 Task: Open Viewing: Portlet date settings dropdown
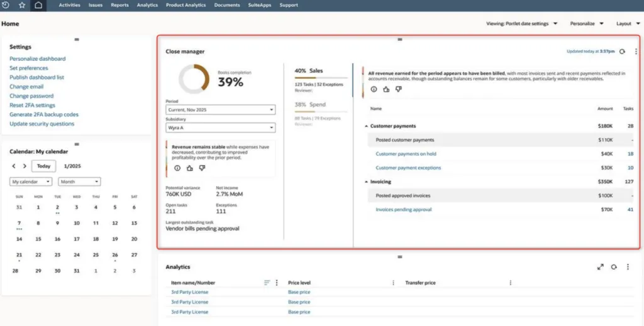pyautogui.click(x=521, y=24)
